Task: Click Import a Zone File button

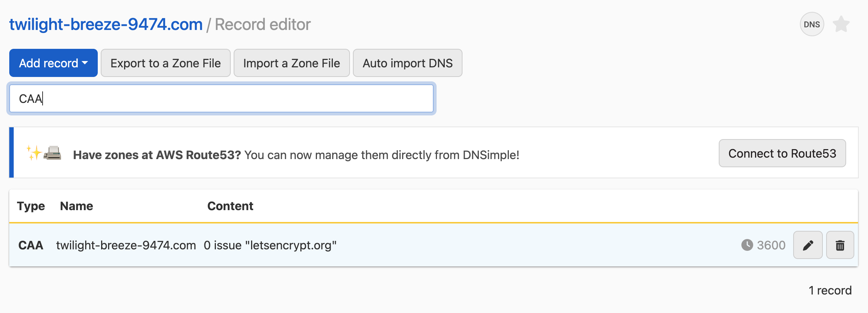Action: [291, 63]
